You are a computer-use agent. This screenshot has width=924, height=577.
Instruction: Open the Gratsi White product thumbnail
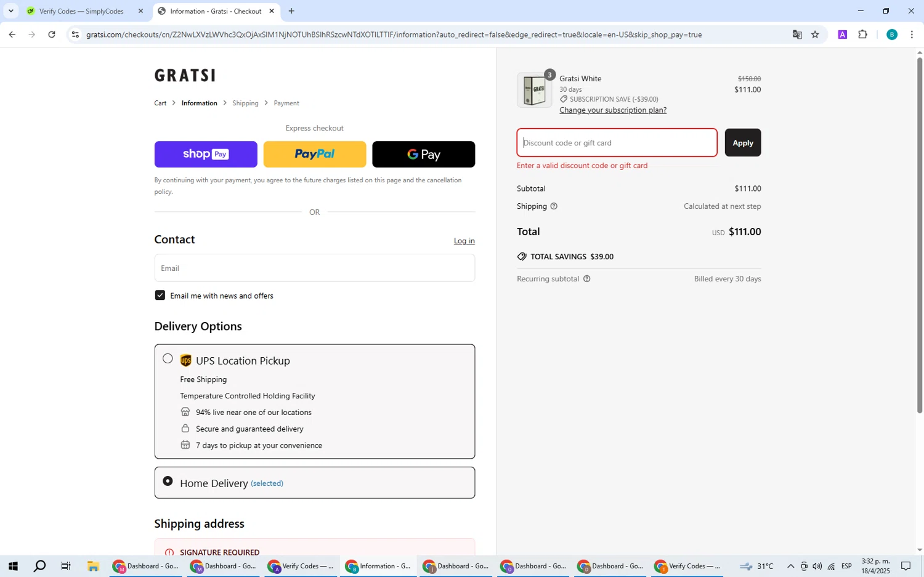coord(534,90)
